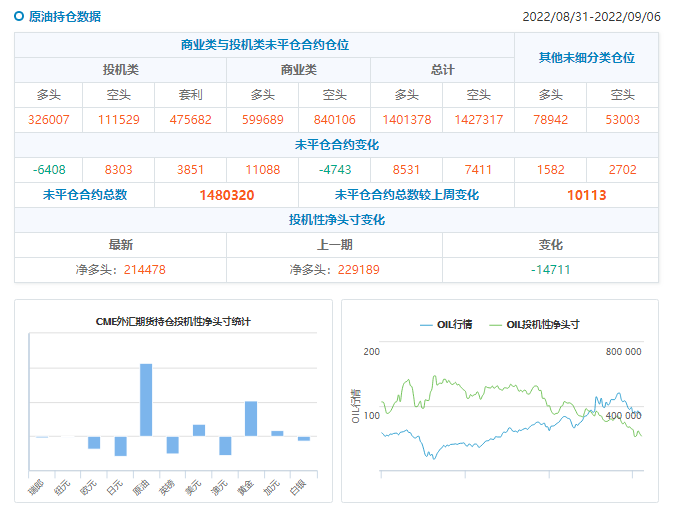Select the 日元 bar in the chart

(120, 446)
